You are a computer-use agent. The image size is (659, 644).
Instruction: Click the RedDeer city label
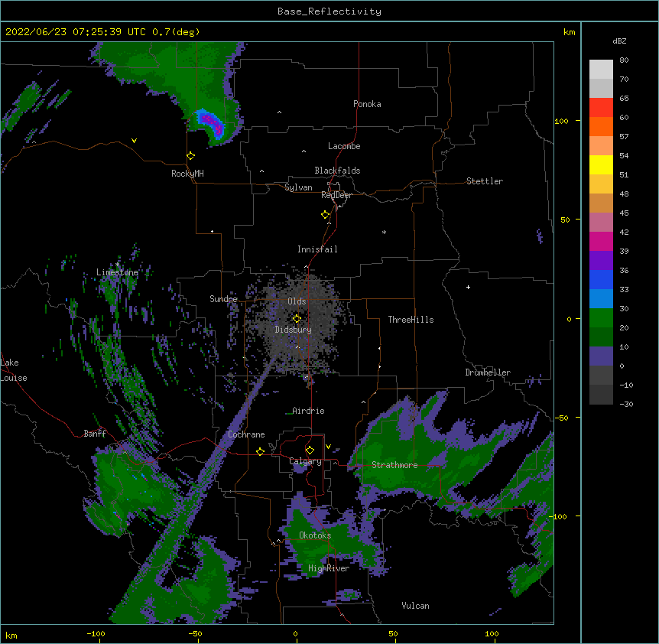(x=336, y=195)
